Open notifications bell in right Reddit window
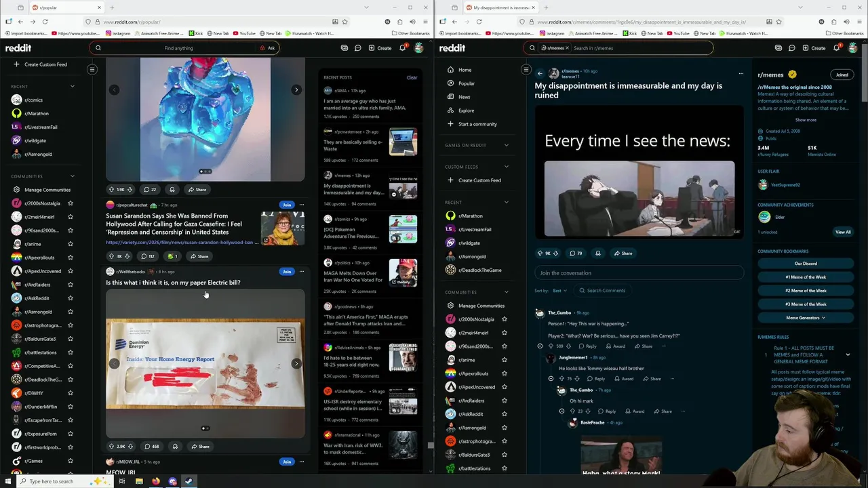This screenshot has height=488, width=868. 837,47
